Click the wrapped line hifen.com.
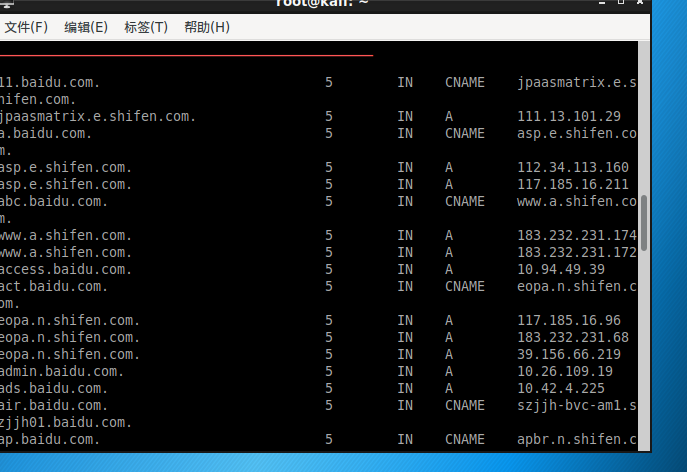Screen dimensions: 687x472 tap(38, 99)
